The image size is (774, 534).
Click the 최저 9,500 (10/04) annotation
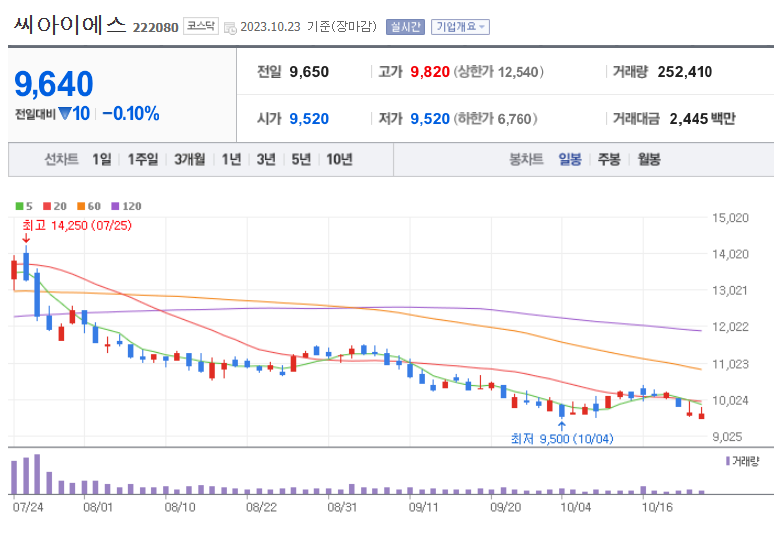(x=562, y=439)
